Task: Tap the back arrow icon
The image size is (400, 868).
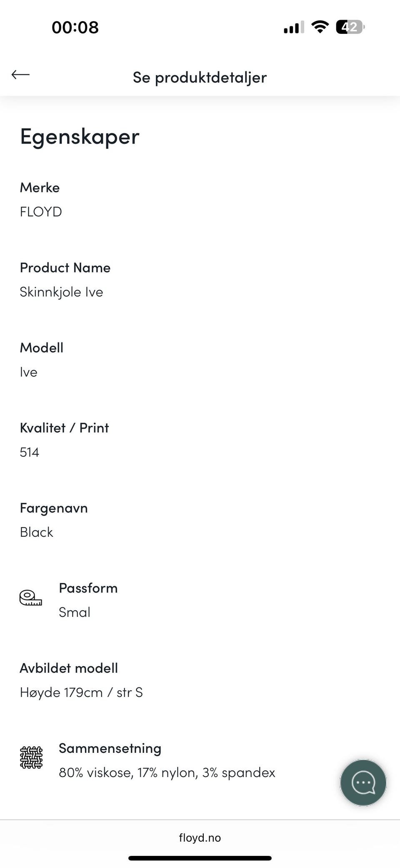Action: [x=20, y=75]
